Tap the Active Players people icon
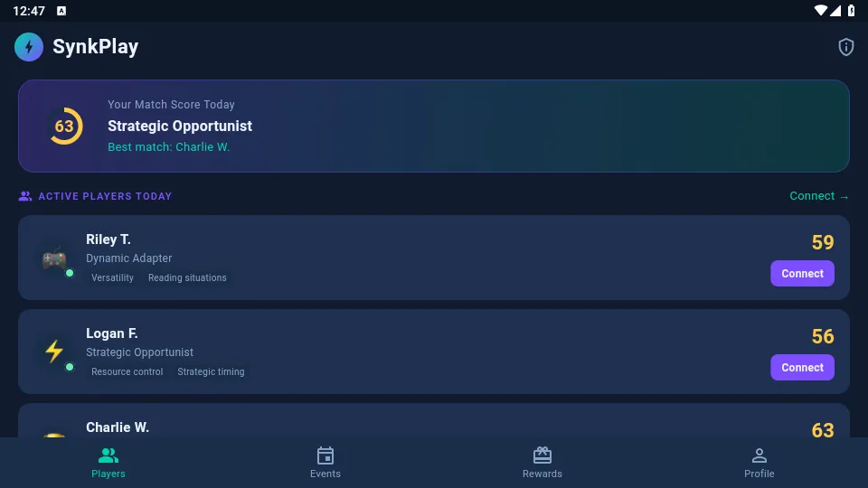This screenshot has width=868, height=488. coord(25,196)
